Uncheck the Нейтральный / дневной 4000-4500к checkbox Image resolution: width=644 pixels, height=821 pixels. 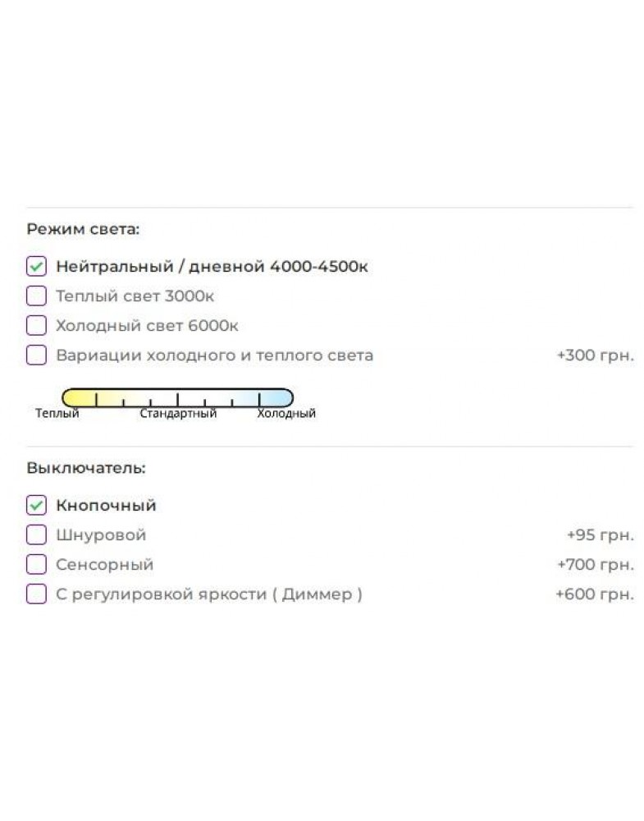coord(36,266)
